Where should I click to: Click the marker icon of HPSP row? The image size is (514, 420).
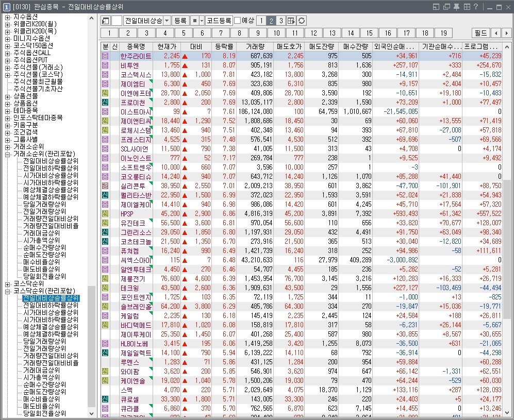coord(105,213)
